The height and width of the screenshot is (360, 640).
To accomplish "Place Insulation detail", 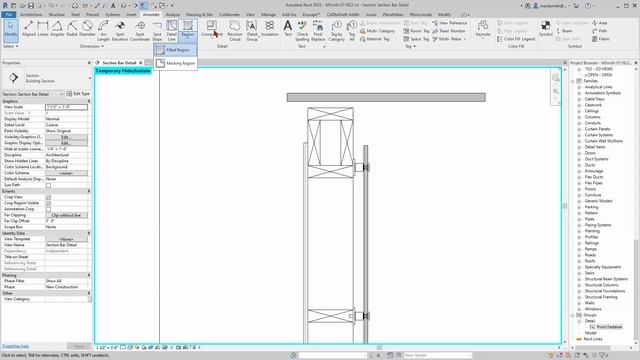I will tap(270, 29).
